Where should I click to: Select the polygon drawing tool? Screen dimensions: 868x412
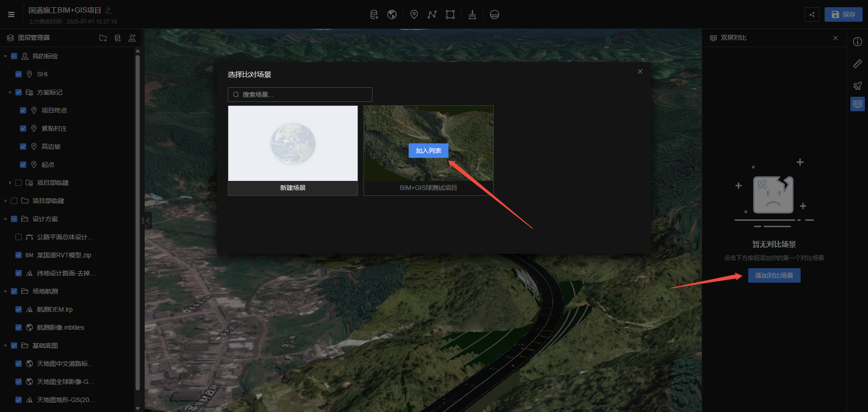tap(450, 14)
